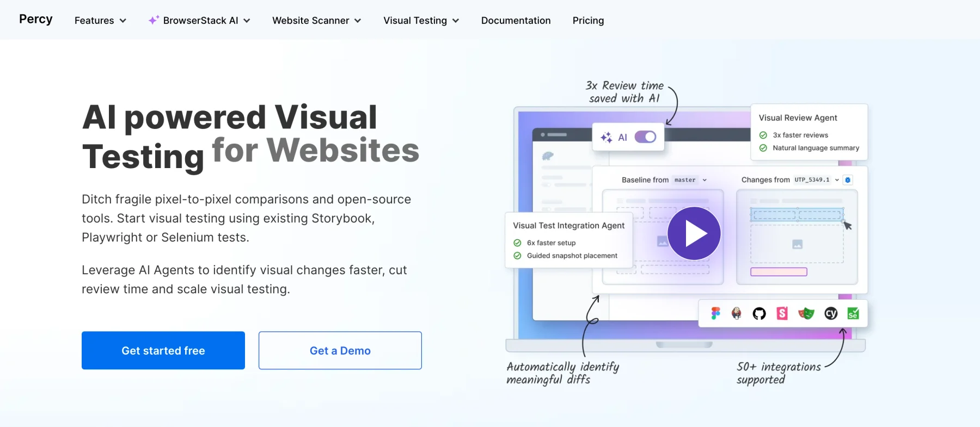Click the Playwright masks icon
This screenshot has height=427, width=980.
806,313
